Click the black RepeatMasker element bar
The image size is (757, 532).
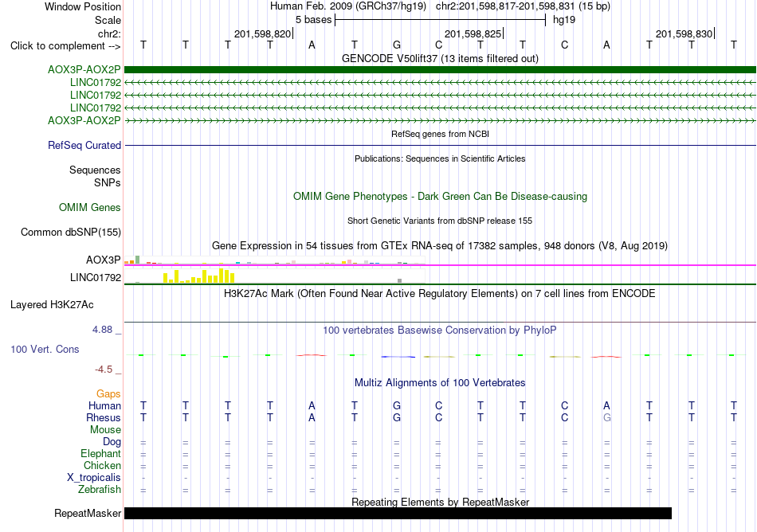tap(398, 513)
